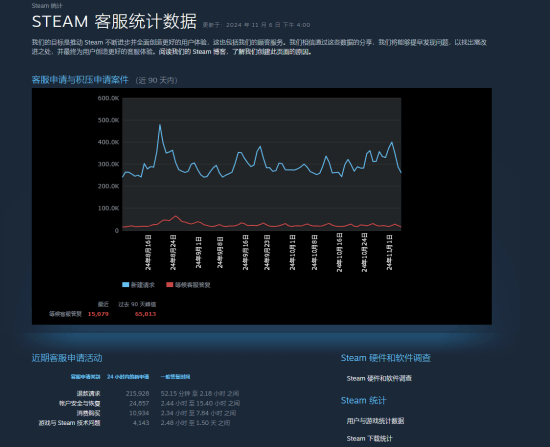Click the response time 2.34 小时 至 7.84 小时

tap(199, 413)
